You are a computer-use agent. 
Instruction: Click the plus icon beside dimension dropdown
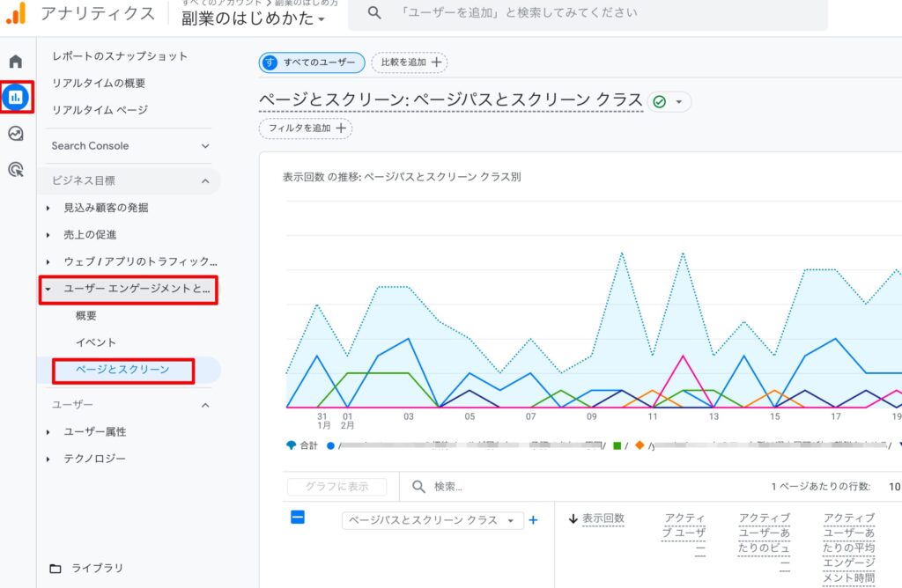(x=533, y=520)
